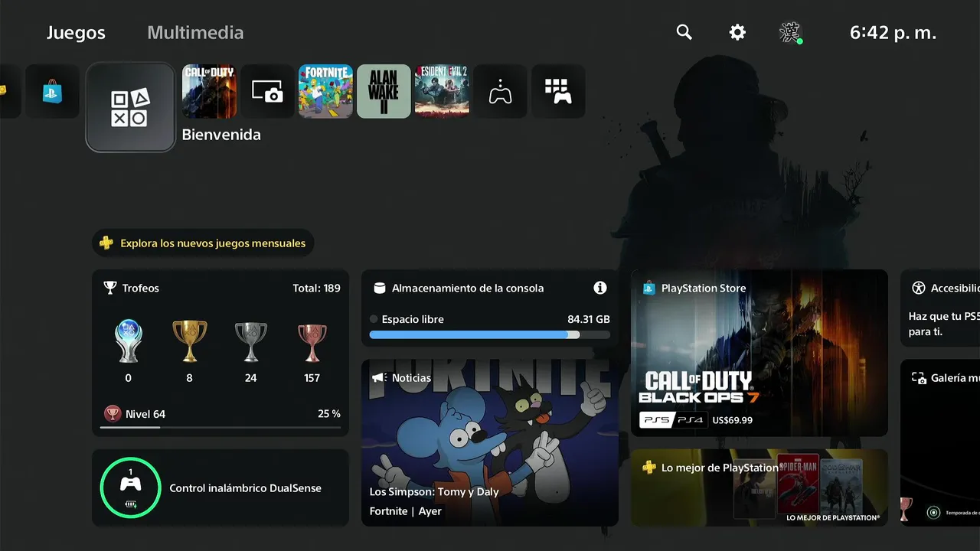
Task: Open the Accesibilidad card
Action: [x=940, y=308]
